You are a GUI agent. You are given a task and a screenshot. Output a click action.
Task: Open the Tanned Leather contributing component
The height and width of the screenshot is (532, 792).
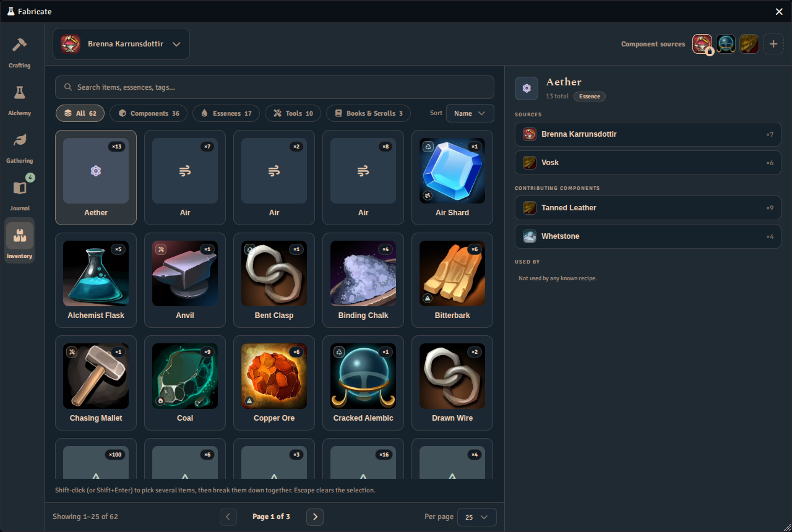click(x=648, y=208)
